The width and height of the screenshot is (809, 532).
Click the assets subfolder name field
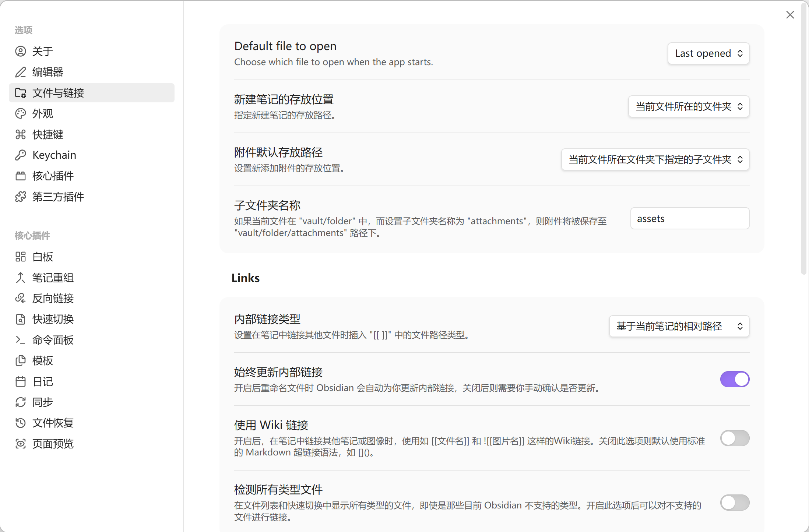[689, 219]
